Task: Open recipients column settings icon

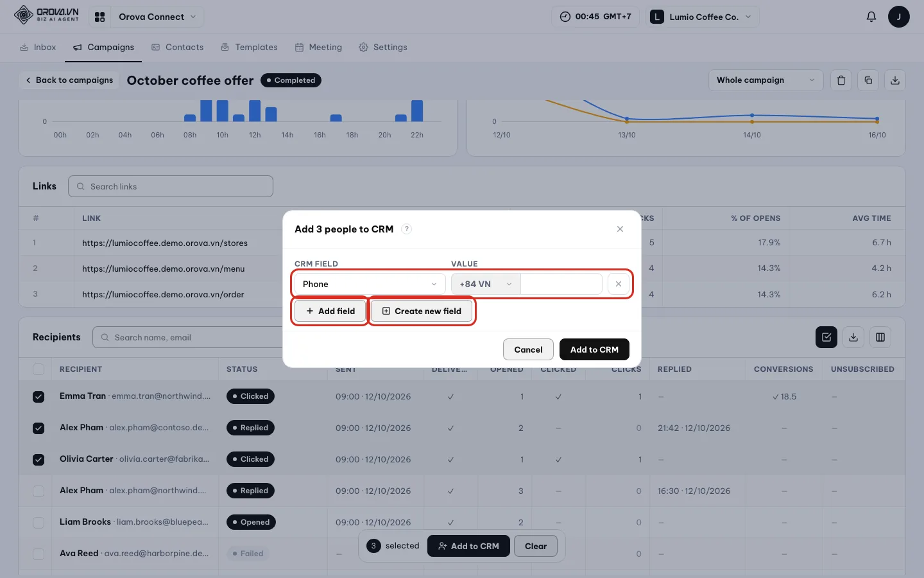Action: point(880,337)
